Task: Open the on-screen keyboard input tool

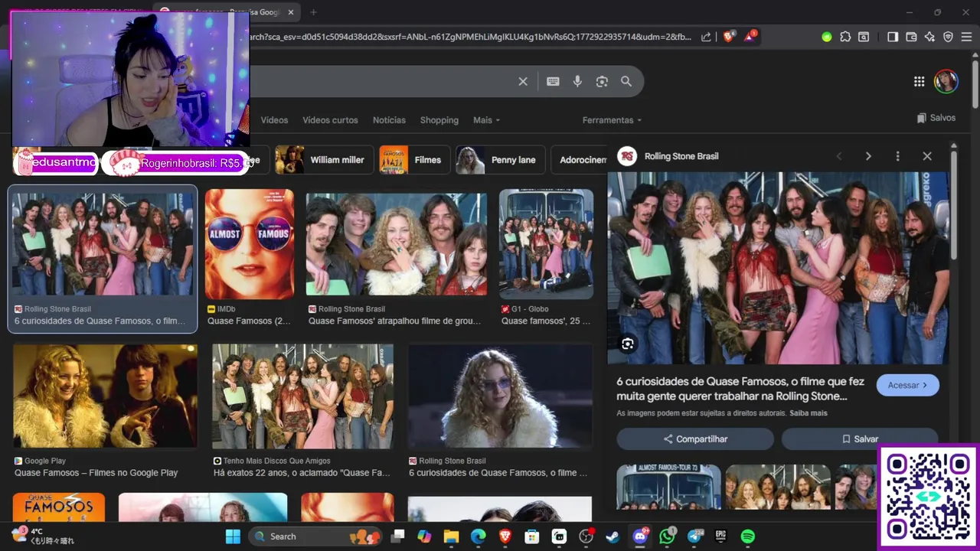Action: (553, 81)
